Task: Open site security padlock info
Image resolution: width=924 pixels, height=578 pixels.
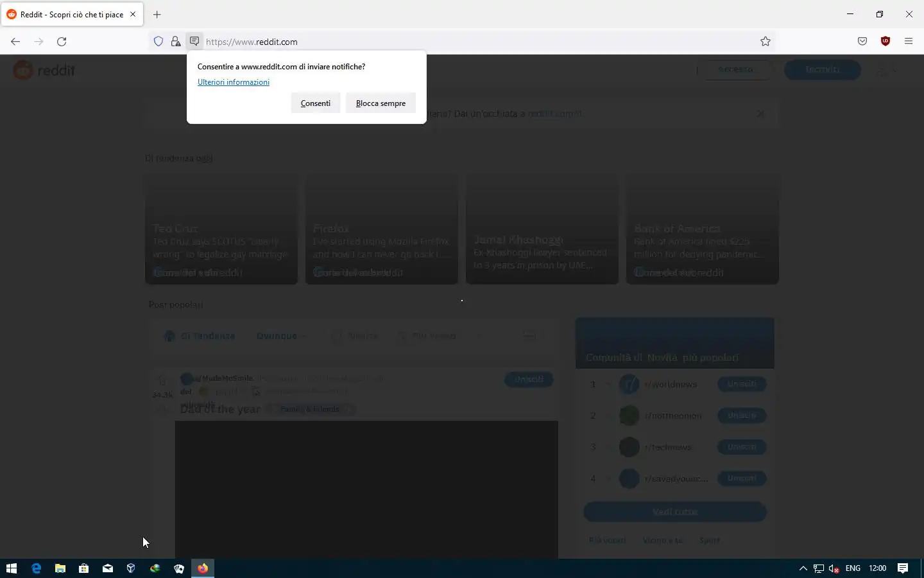Action: (175, 42)
